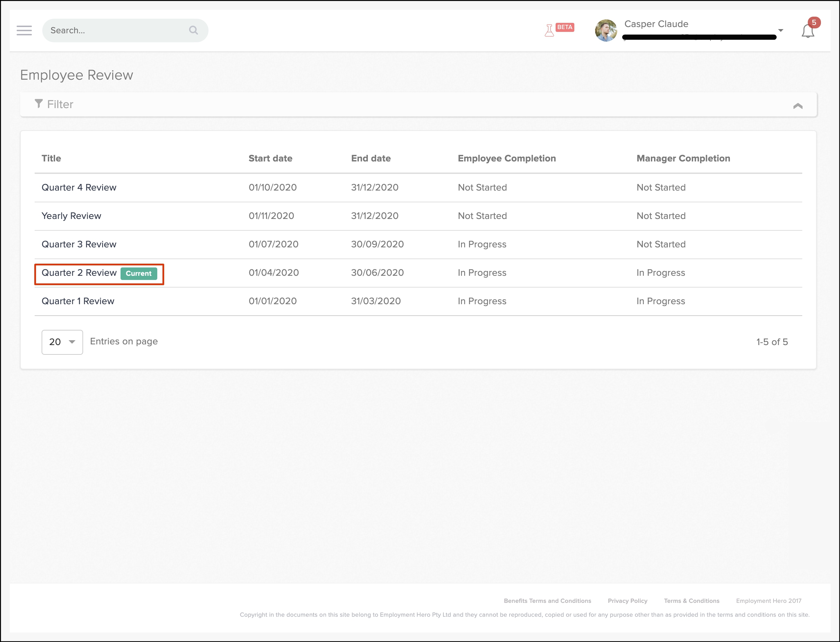
Task: Click the Filter label text
Action: (60, 104)
